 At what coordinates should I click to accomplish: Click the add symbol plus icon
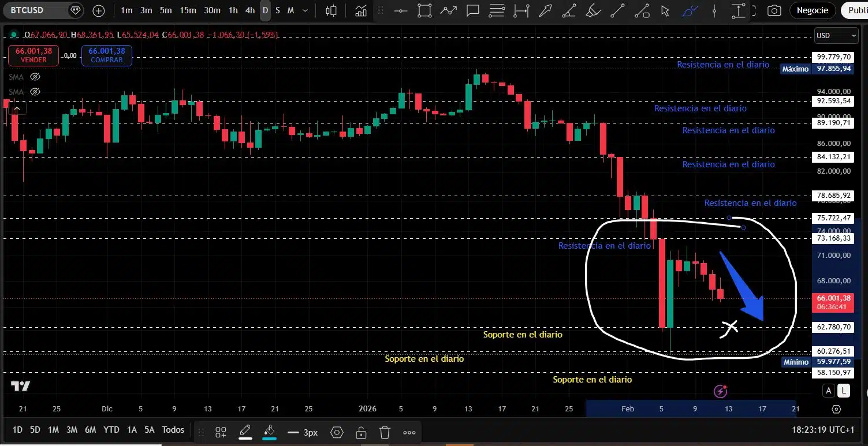tap(99, 10)
